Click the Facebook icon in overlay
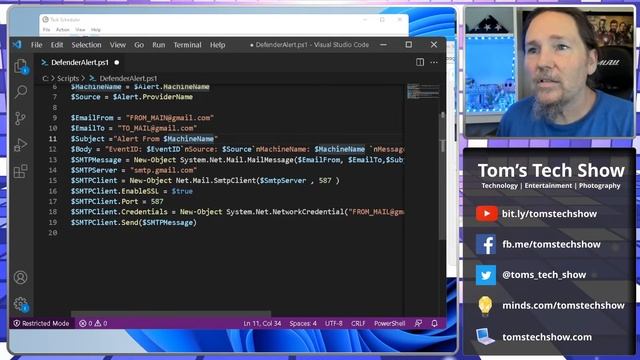This screenshot has width=640, height=360. (x=486, y=244)
